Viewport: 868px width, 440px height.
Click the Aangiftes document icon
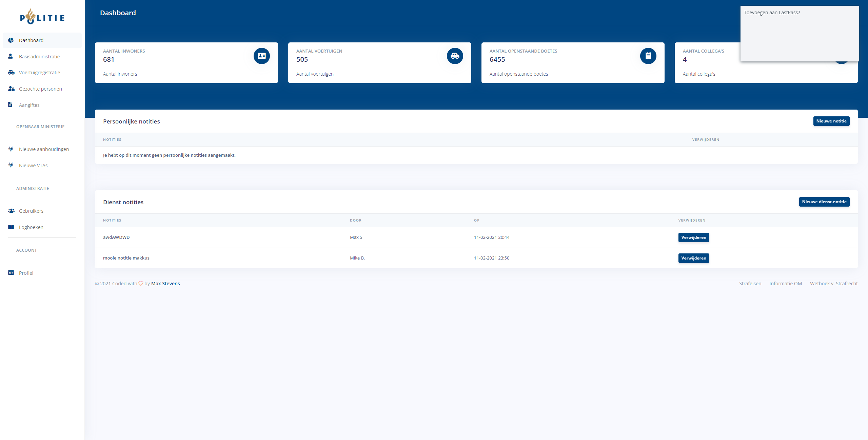point(11,105)
